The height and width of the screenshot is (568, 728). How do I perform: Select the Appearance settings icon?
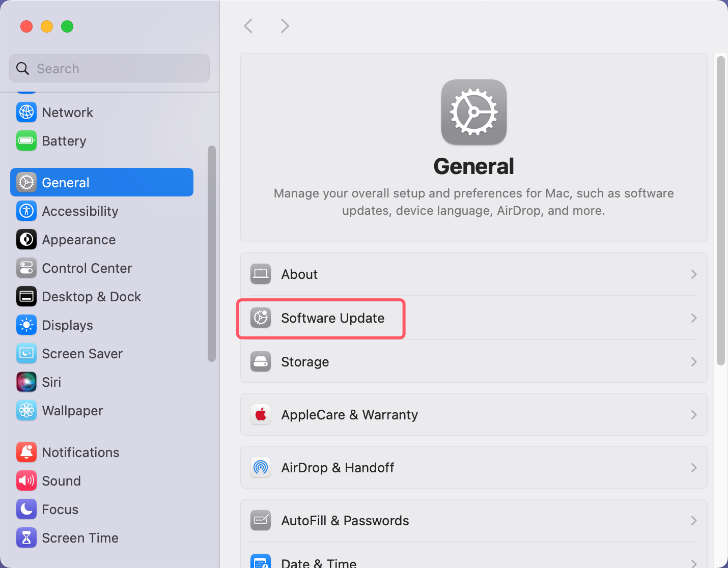tap(26, 239)
